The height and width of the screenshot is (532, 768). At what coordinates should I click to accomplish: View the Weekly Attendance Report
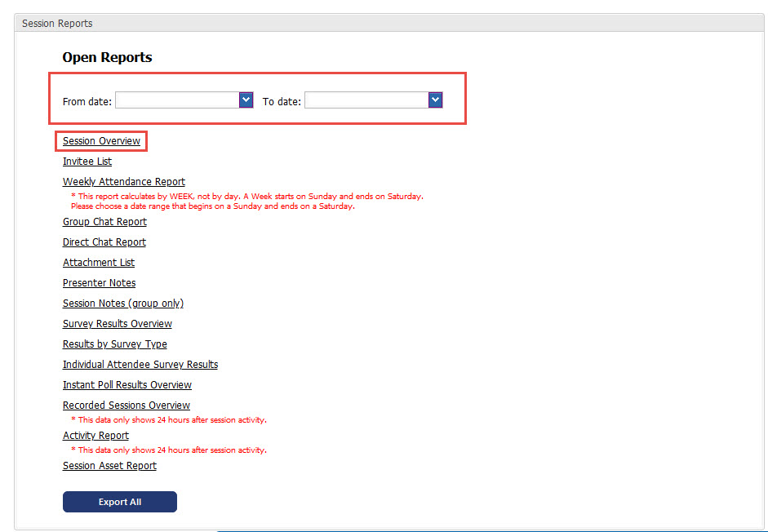(124, 182)
